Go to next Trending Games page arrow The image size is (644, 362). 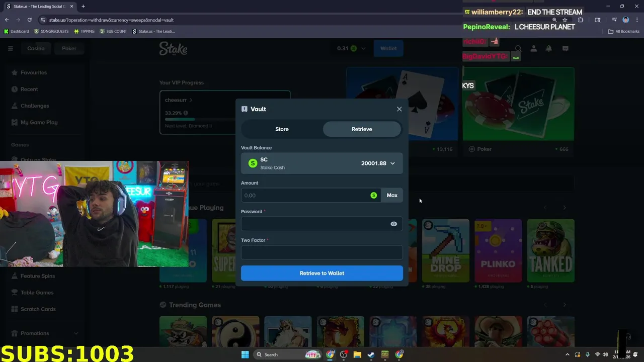tap(565, 305)
